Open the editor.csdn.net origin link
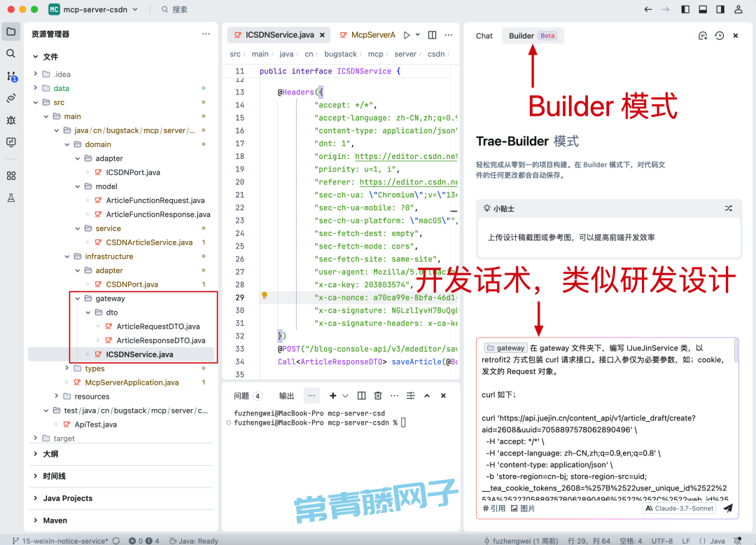 (406, 156)
